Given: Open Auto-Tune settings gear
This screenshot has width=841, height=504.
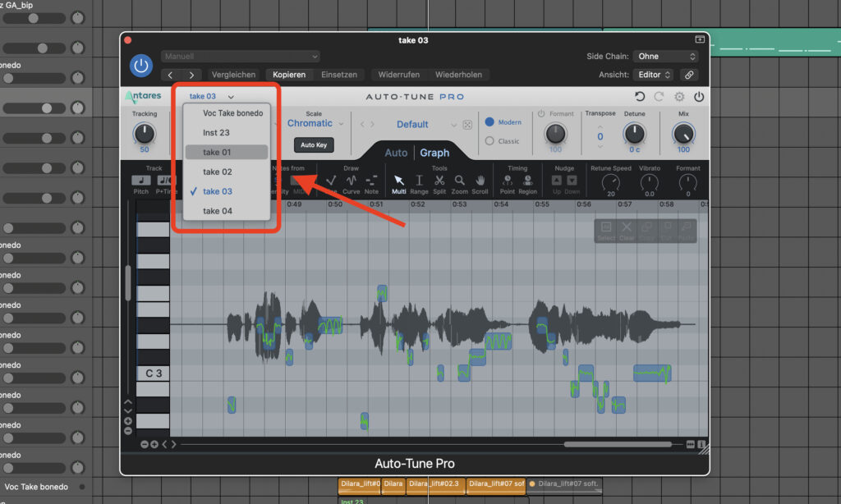Looking at the screenshot, I should pyautogui.click(x=679, y=97).
